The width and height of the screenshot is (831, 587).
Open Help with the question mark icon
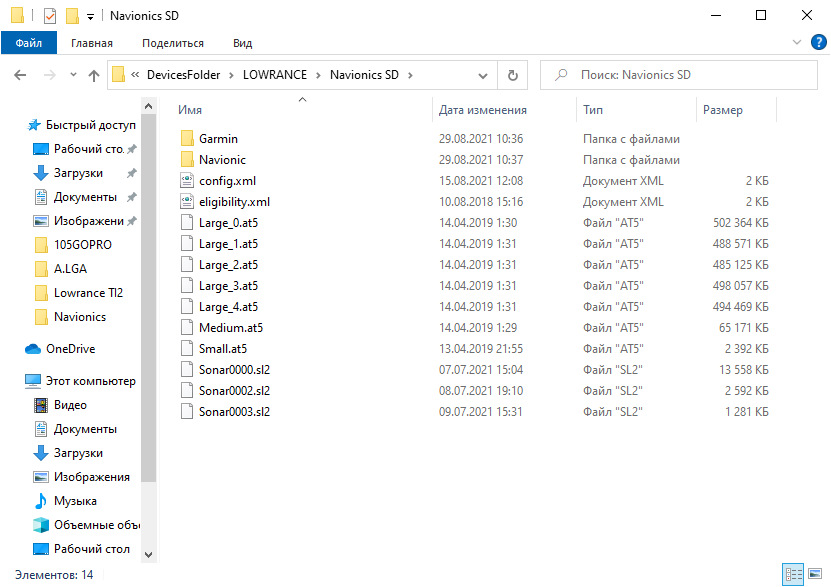819,42
